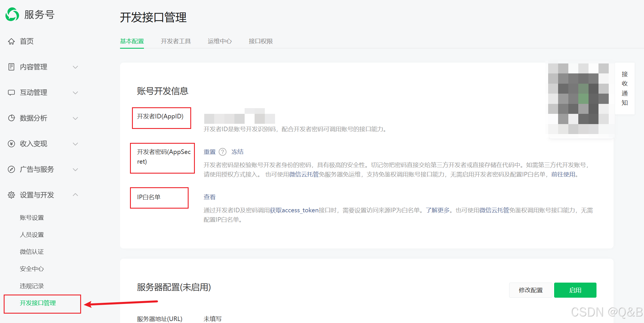Collapse the 设置与开发 section chevron

[x=75, y=195]
